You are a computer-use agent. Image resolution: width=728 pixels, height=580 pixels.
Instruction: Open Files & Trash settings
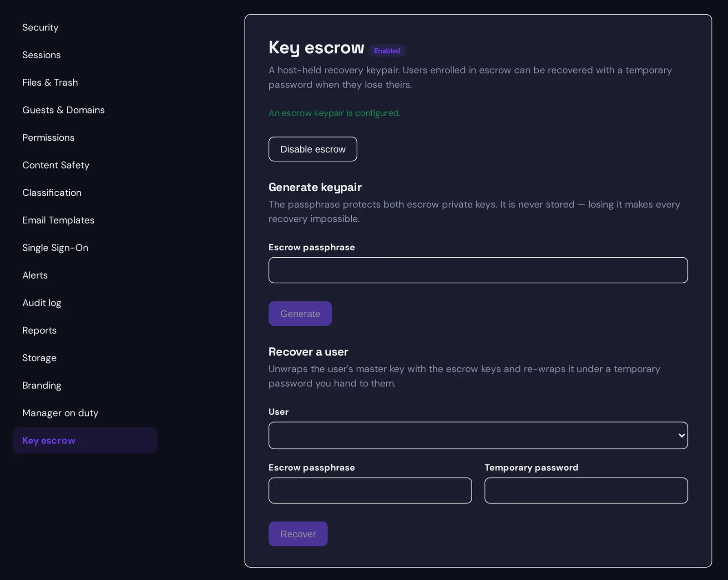85,82
